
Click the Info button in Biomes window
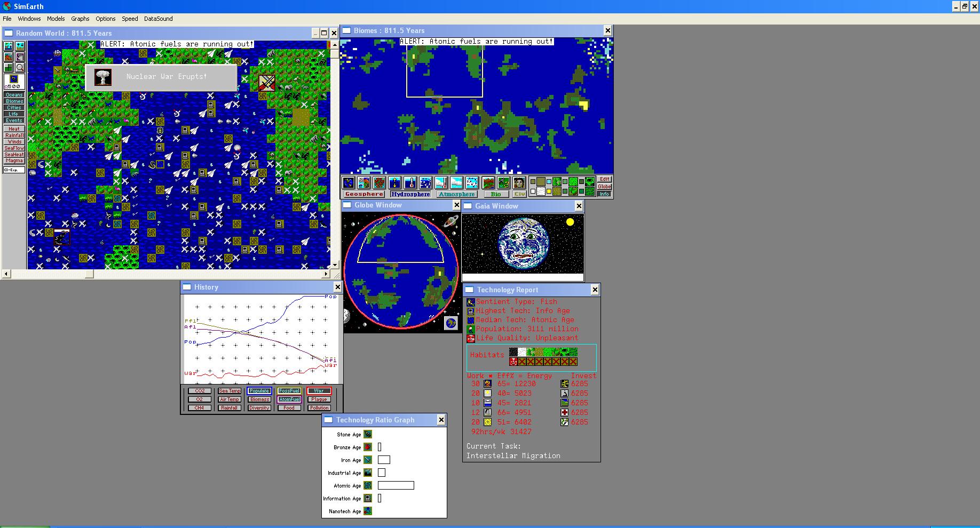coord(604,194)
